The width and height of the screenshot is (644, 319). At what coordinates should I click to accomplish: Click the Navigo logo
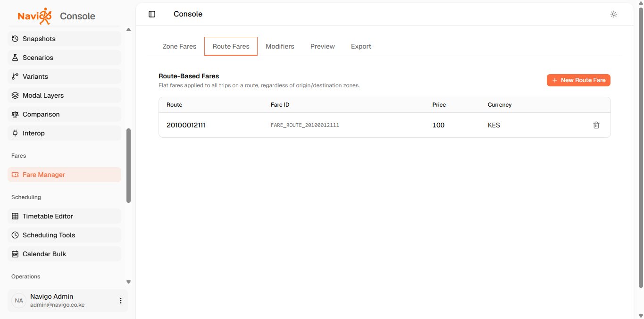[x=34, y=16]
